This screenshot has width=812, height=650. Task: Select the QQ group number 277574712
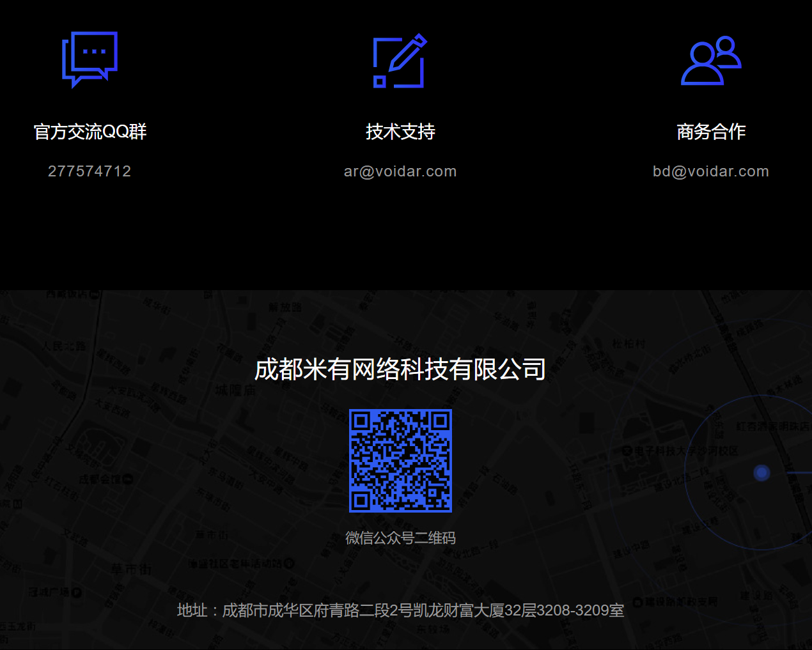click(90, 171)
